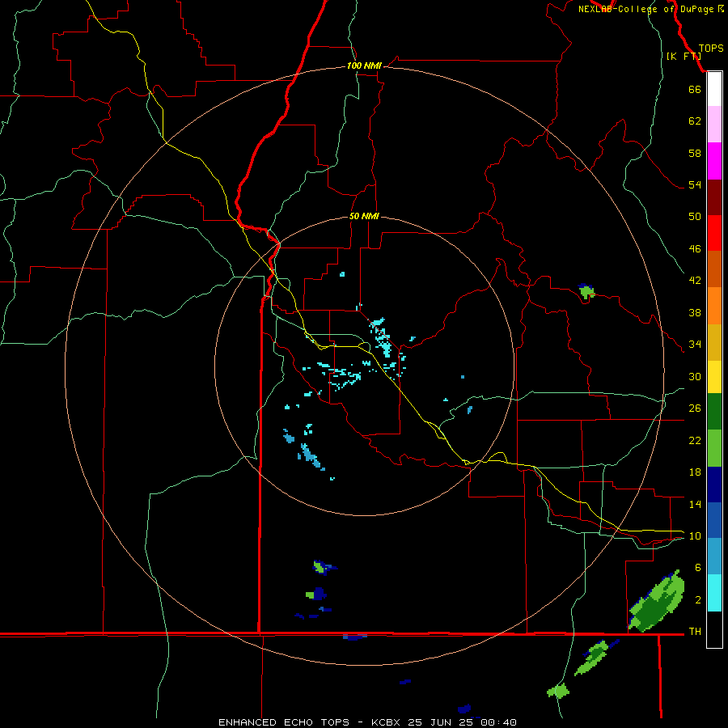The image size is (728, 728).
Task: Click the '25 JUN 25' date stamp
Action: [x=442, y=722]
